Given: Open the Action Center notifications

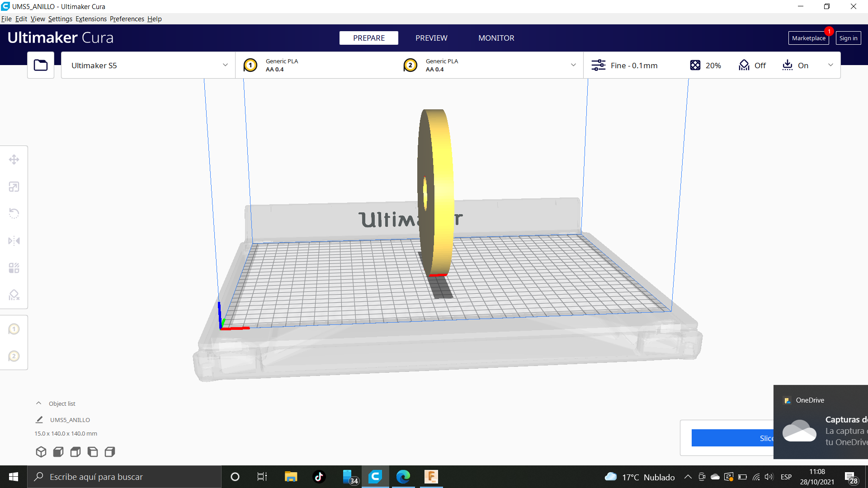Looking at the screenshot, I should tap(851, 477).
